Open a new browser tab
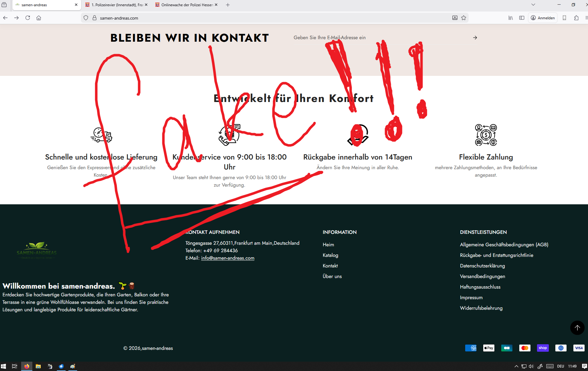The width and height of the screenshot is (588, 371). click(x=228, y=5)
